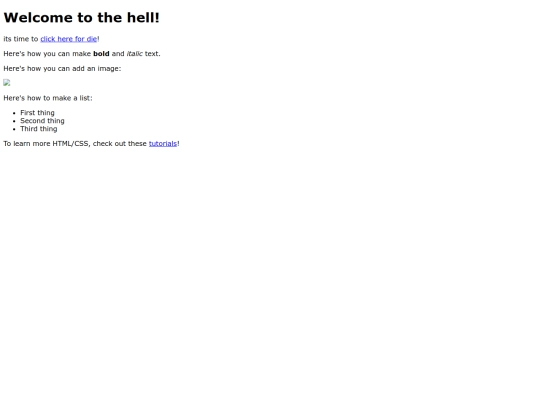Click the broken image placeholder icon
Viewport: 540px width, 405px height.
coord(7,83)
